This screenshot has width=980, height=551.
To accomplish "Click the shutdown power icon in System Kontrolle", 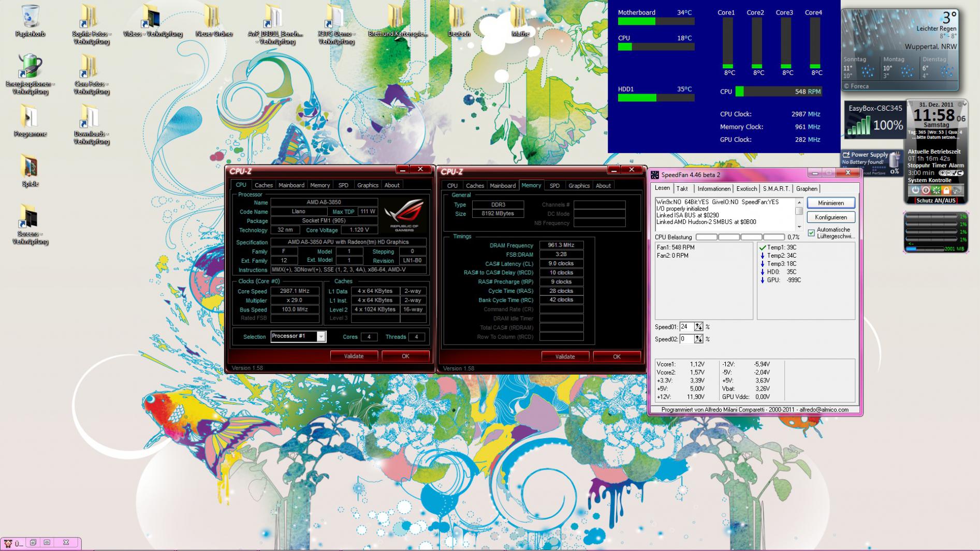I will point(915,190).
